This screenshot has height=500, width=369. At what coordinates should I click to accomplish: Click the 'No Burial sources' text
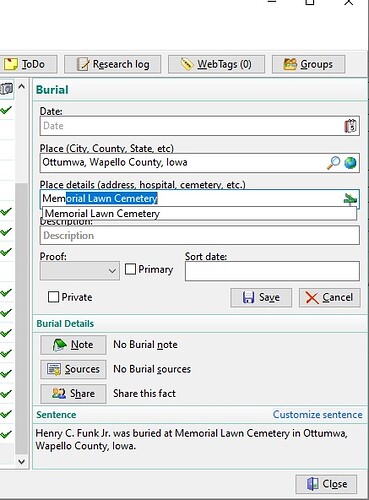click(152, 369)
